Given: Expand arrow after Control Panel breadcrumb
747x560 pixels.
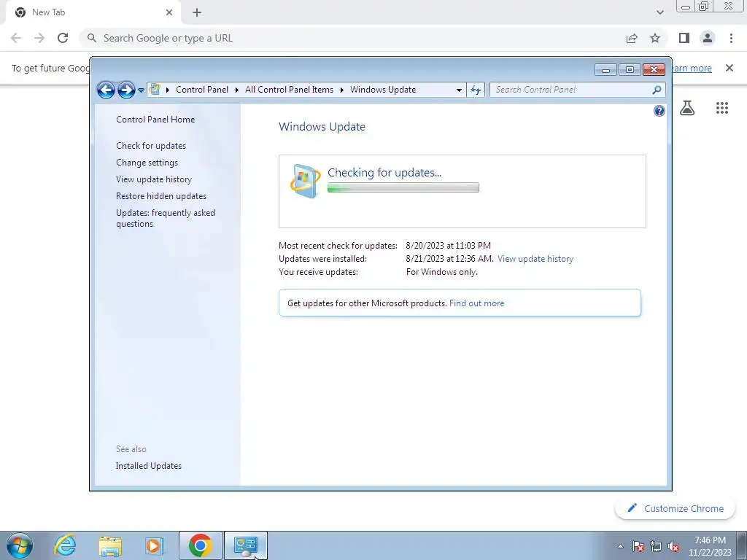Looking at the screenshot, I should click(237, 90).
